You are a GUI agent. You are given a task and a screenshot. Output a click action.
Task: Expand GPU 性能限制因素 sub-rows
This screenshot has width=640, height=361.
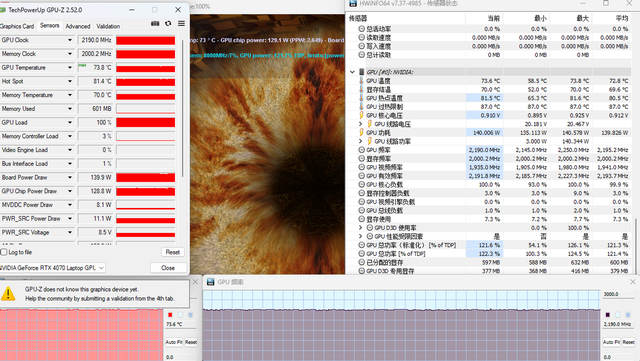click(x=360, y=236)
